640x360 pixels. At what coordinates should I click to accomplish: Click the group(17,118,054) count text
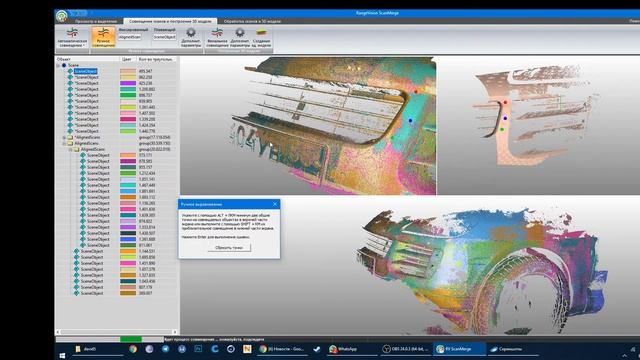(154, 138)
